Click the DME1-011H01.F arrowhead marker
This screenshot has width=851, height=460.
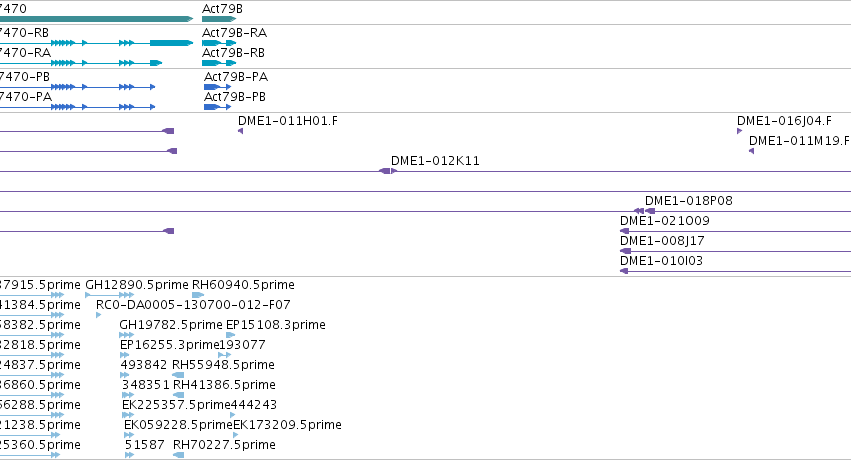click(240, 131)
